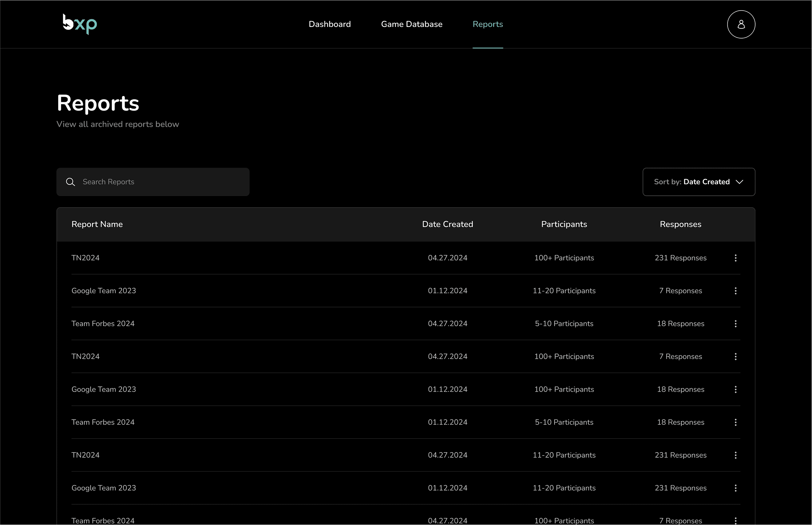
Task: Go to the Dashboard tab
Action: tap(329, 24)
